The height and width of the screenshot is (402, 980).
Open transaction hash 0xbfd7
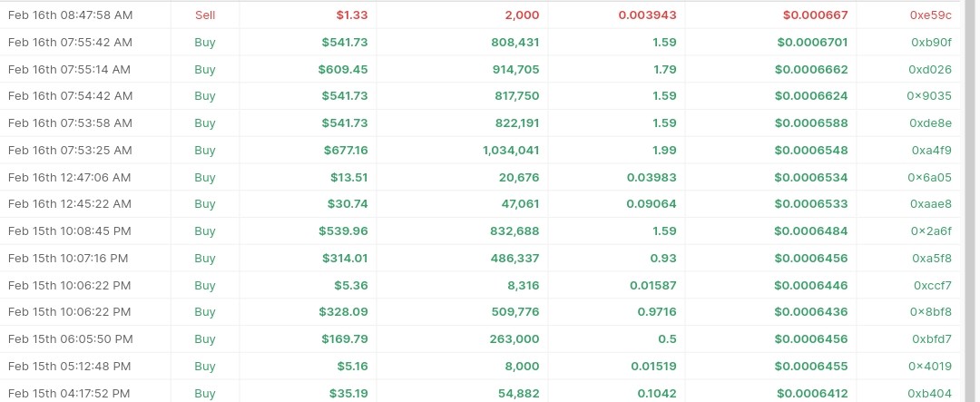click(x=931, y=339)
